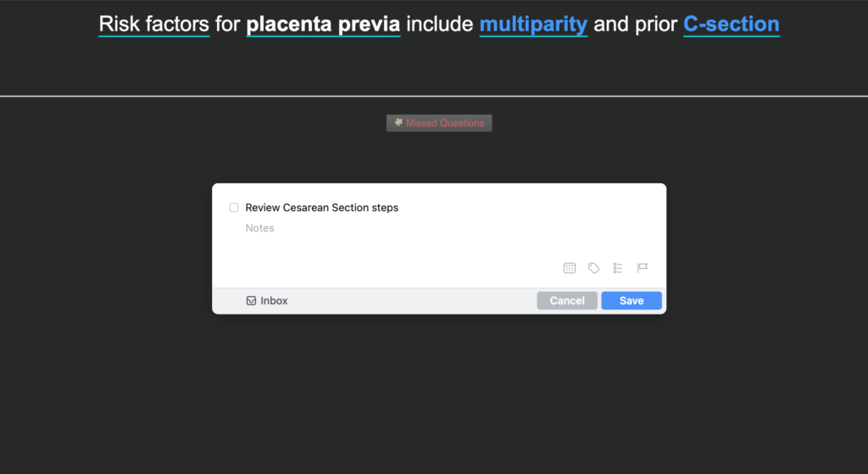
Task: Click the horizontal divider line under the card
Action: [x=434, y=97]
